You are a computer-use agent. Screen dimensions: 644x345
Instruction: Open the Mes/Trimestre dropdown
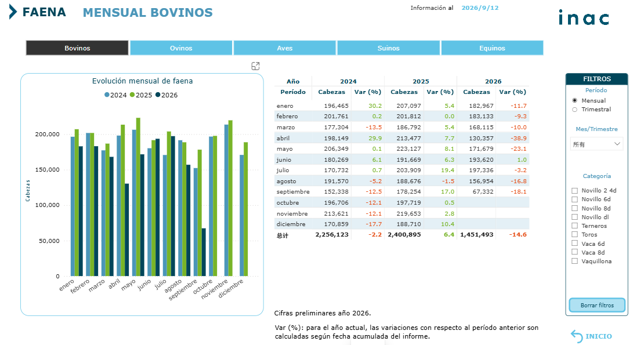click(x=596, y=144)
